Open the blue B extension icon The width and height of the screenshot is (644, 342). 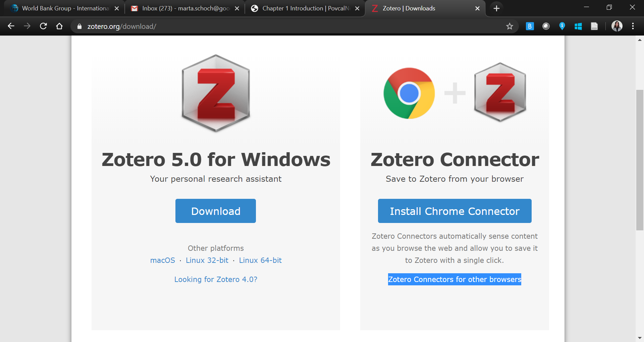[x=530, y=26]
